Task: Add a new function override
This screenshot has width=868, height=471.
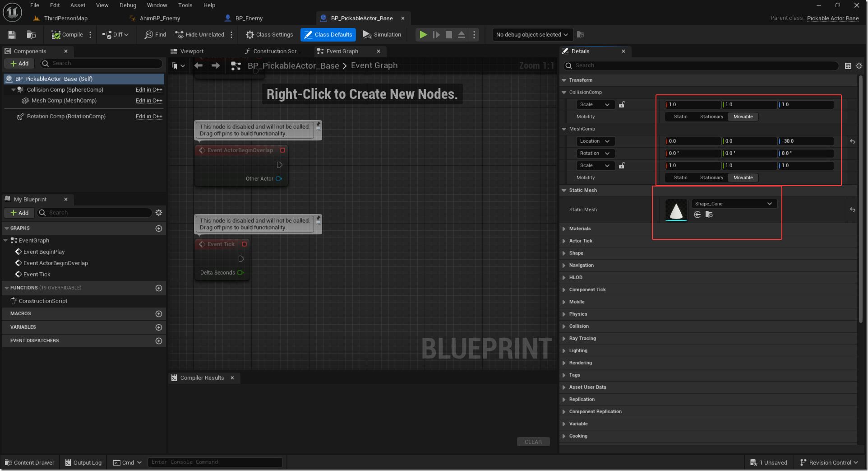Action: [159, 288]
